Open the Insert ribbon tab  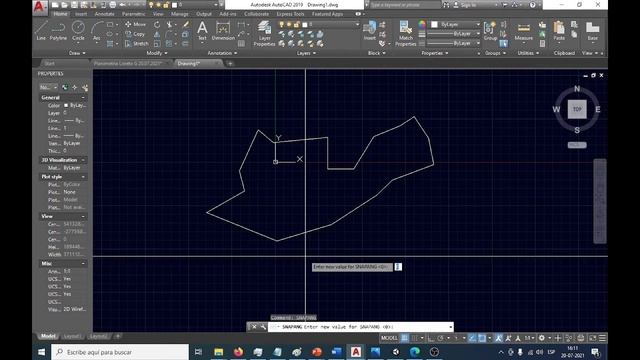coord(81,14)
